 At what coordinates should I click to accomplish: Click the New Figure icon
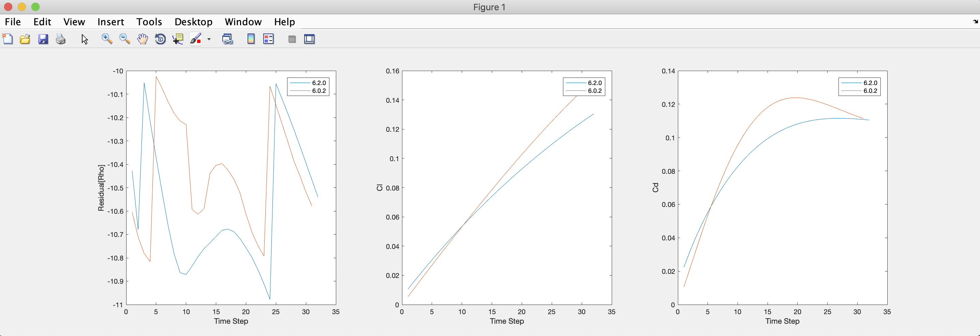click(8, 39)
